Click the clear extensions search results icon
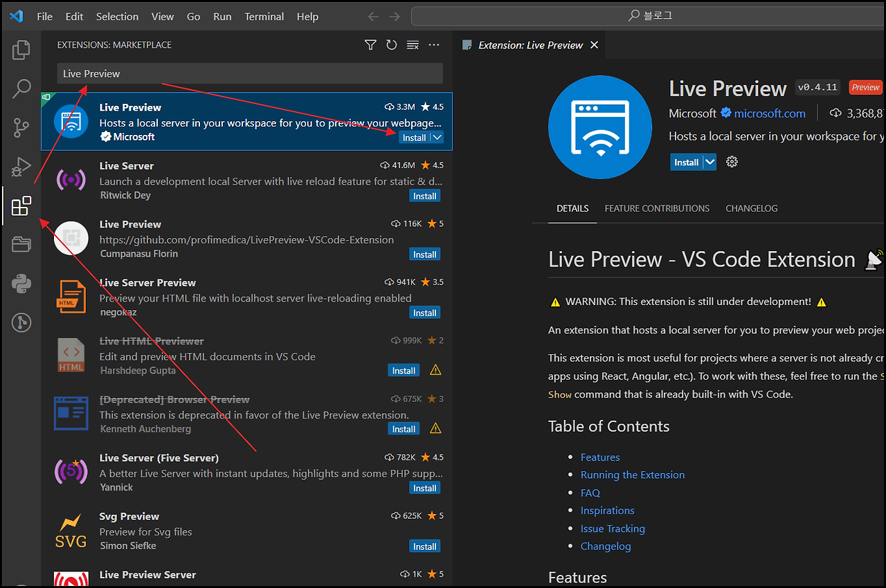This screenshot has height=588, width=886. 413,44
